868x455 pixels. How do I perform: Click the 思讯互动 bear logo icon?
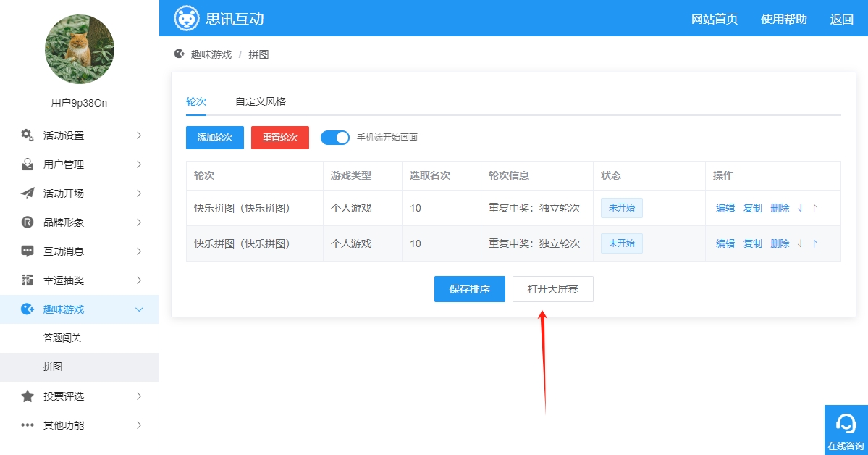click(187, 18)
